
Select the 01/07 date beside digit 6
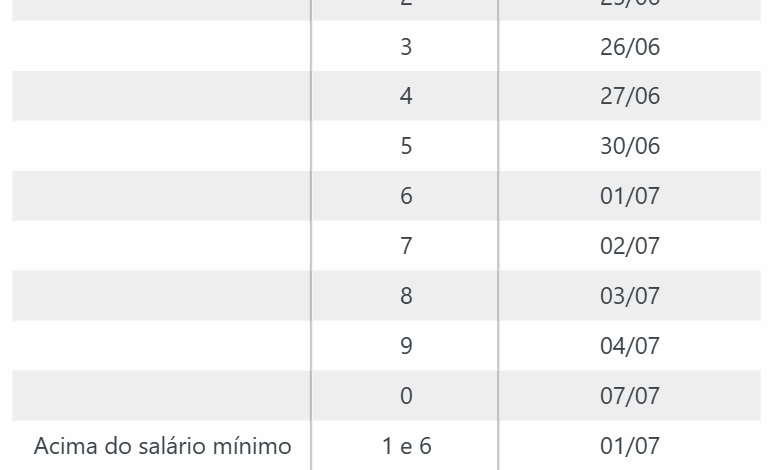coord(630,196)
